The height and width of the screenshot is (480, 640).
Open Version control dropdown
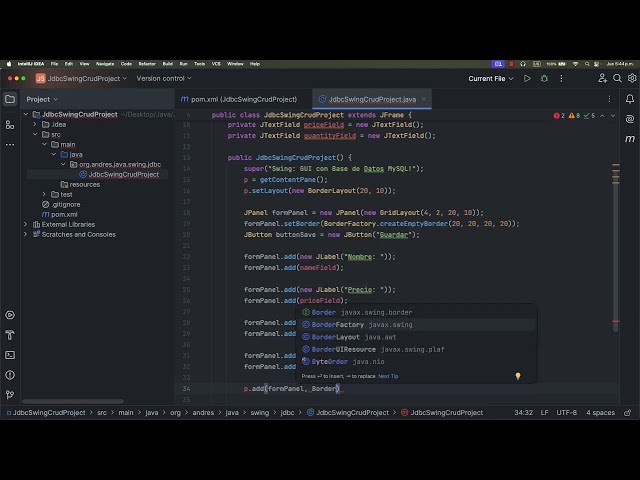164,78
